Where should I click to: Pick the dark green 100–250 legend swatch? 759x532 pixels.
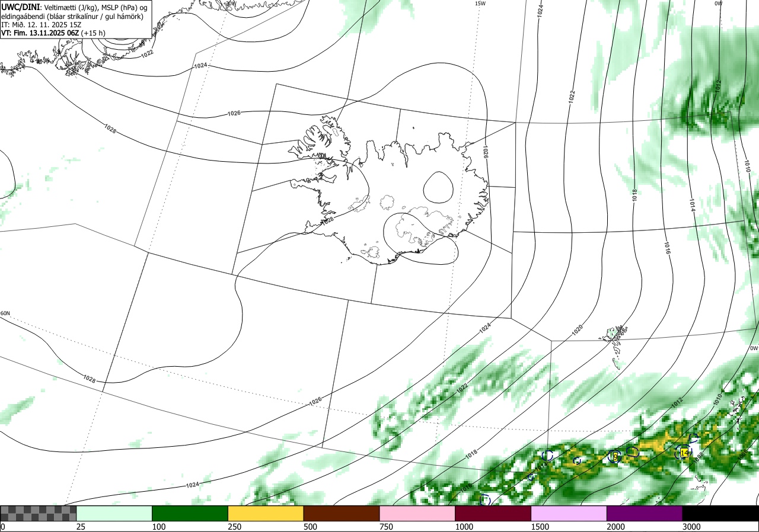click(190, 513)
